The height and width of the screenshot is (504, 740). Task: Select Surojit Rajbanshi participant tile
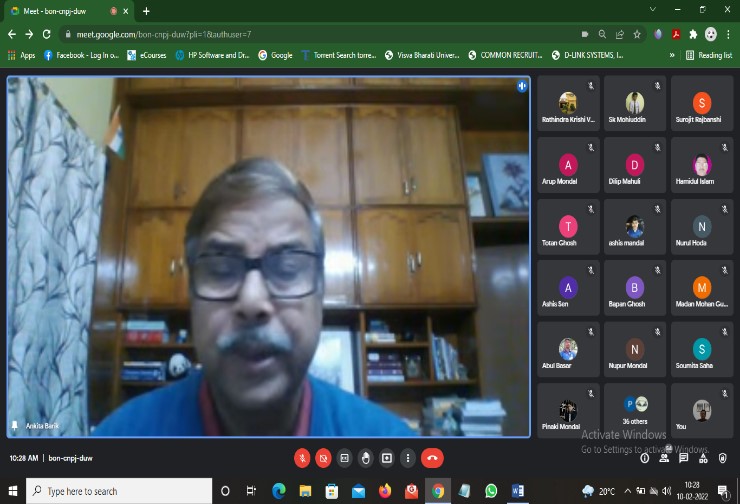point(702,103)
